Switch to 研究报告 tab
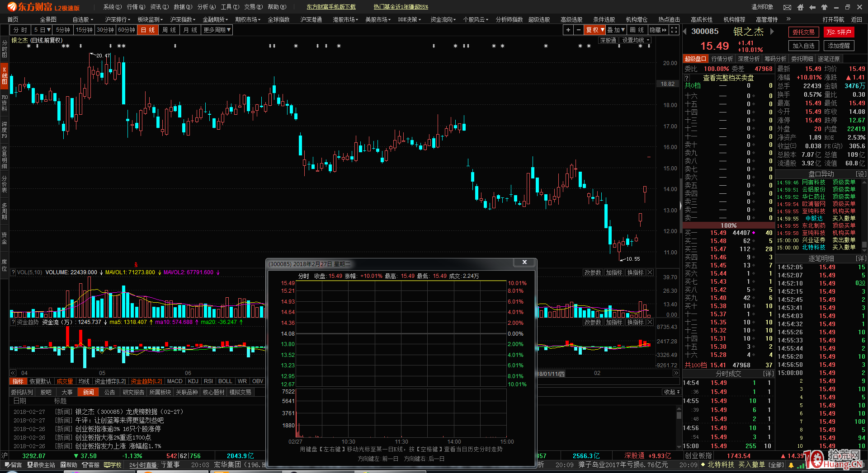868x473 pixels. coord(133,392)
